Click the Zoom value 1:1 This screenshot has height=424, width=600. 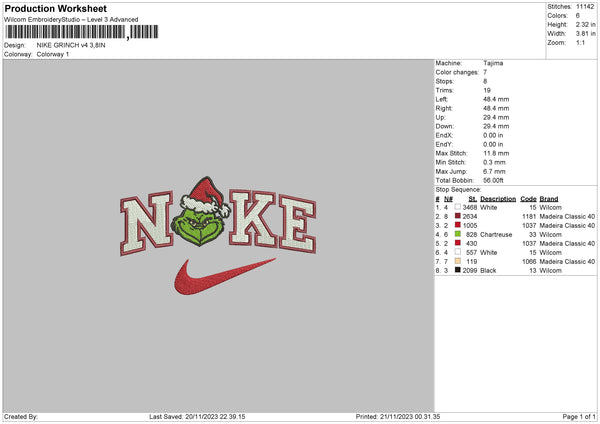580,42
